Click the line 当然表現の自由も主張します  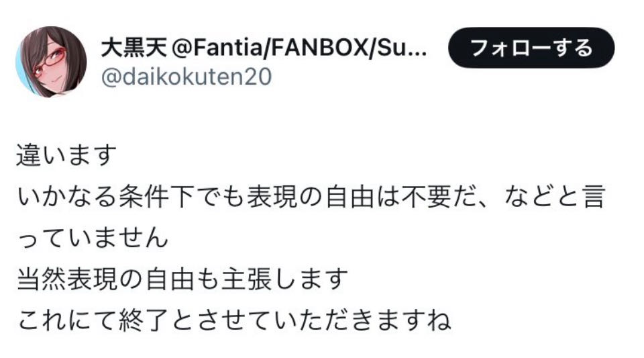182,279
